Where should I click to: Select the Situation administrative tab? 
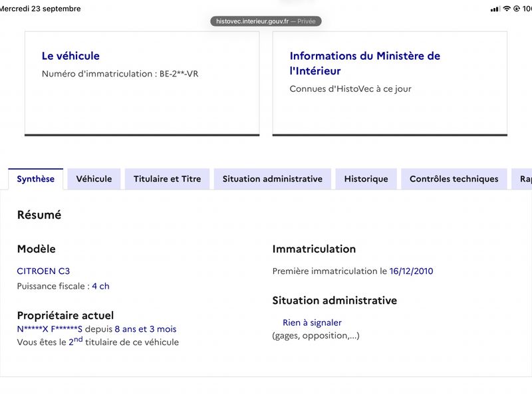click(273, 179)
